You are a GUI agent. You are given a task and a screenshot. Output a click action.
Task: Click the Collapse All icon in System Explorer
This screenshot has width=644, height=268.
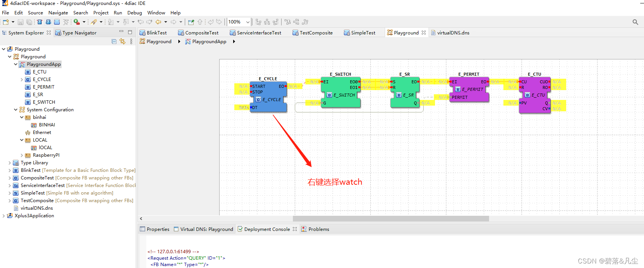point(114,41)
